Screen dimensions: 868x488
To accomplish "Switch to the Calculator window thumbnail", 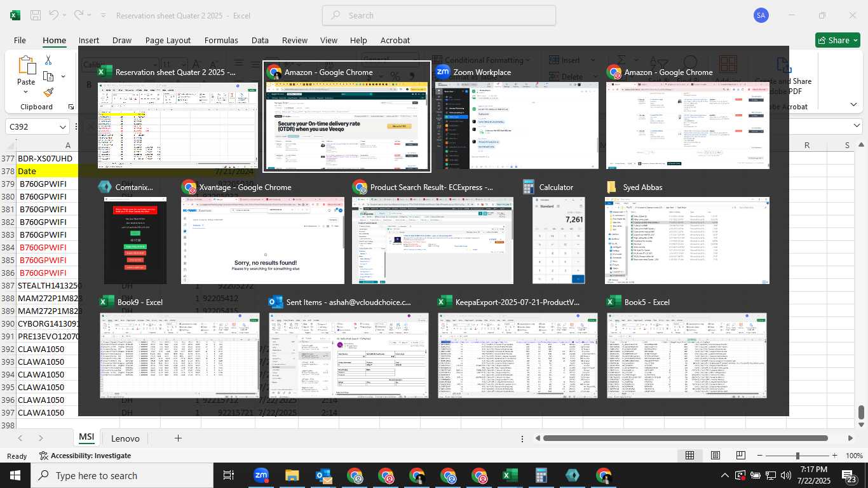I will [559, 232].
